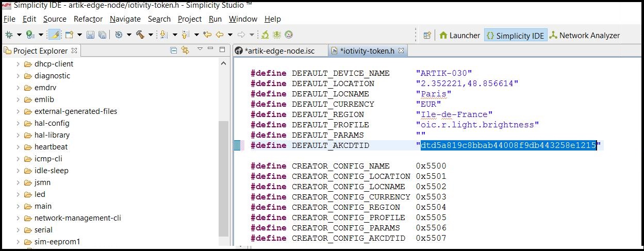Screen dimensions: 644x251
Task: Open dropdown next to the gauge icon
Action: point(129,35)
